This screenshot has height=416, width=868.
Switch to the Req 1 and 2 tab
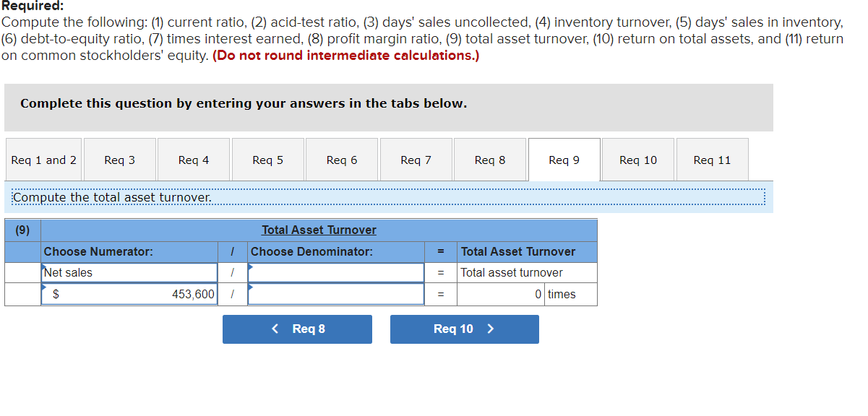point(43,159)
